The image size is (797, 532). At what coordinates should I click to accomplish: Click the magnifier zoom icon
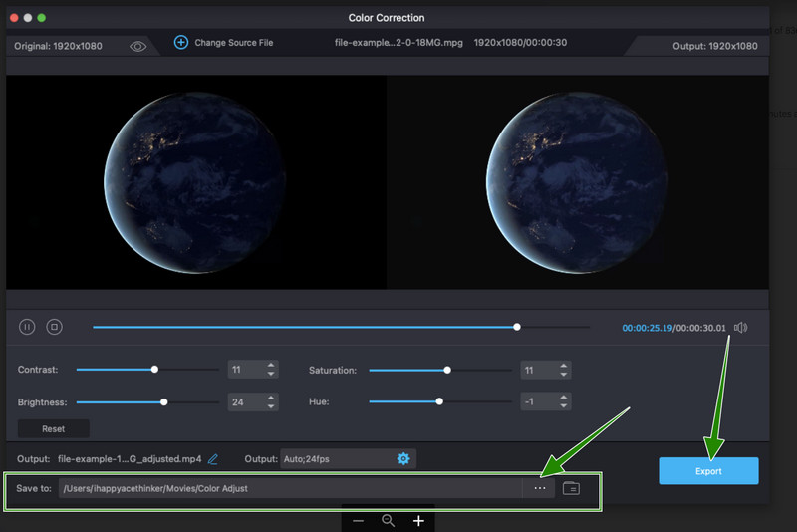[x=389, y=520]
